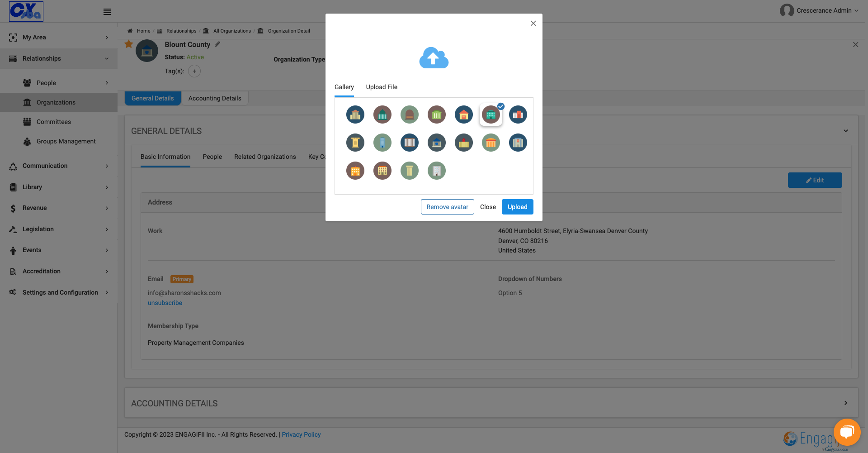This screenshot has width=868, height=453.
Task: Click the currently selected teal office building avatar
Action: 491,114
